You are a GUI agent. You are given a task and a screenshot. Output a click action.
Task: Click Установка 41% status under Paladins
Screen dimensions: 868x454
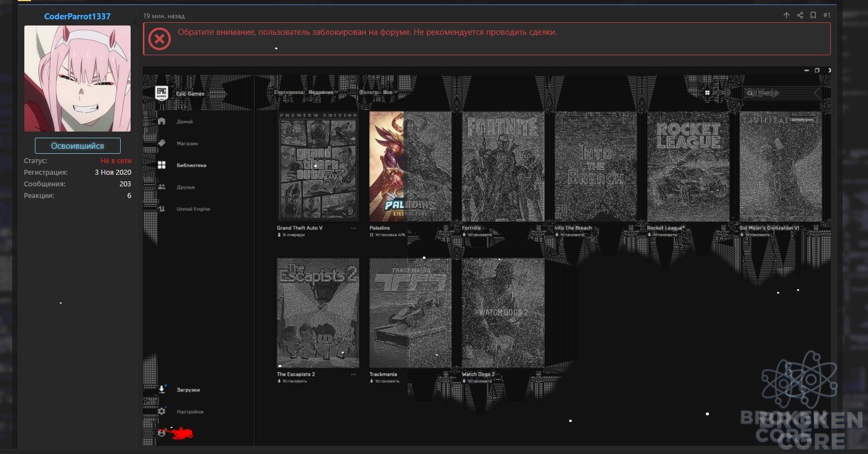[387, 235]
